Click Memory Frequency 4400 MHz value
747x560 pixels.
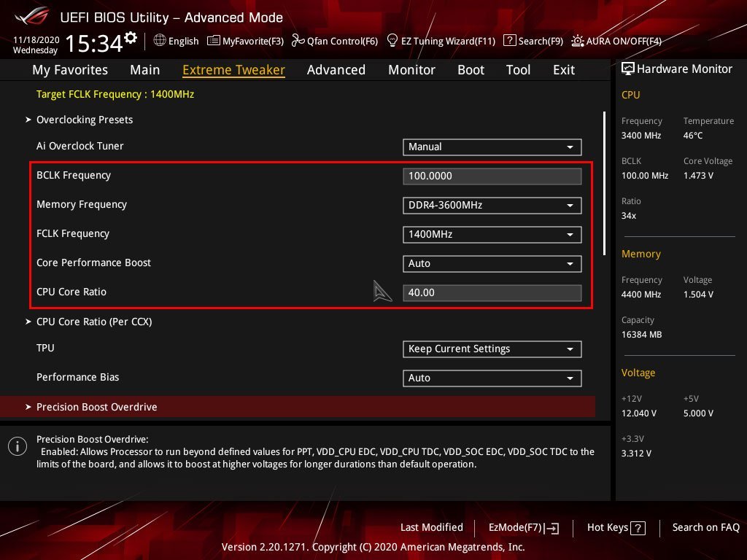pyautogui.click(x=641, y=295)
